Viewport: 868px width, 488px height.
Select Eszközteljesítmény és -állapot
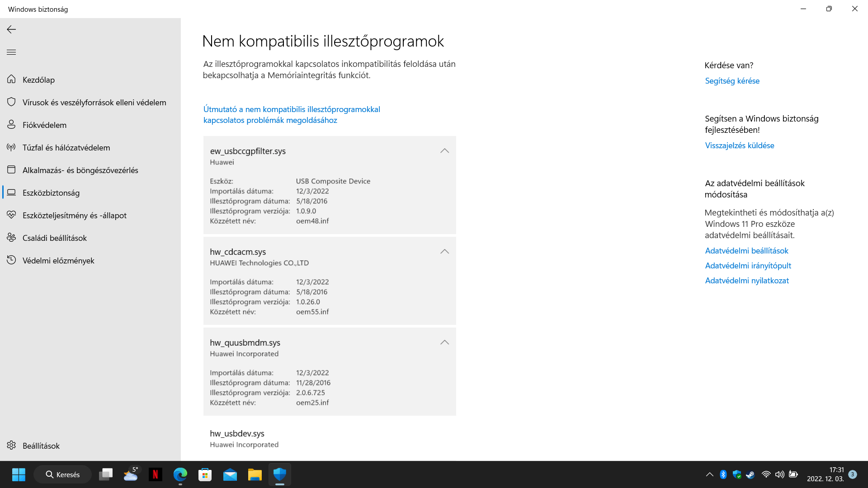click(x=90, y=216)
